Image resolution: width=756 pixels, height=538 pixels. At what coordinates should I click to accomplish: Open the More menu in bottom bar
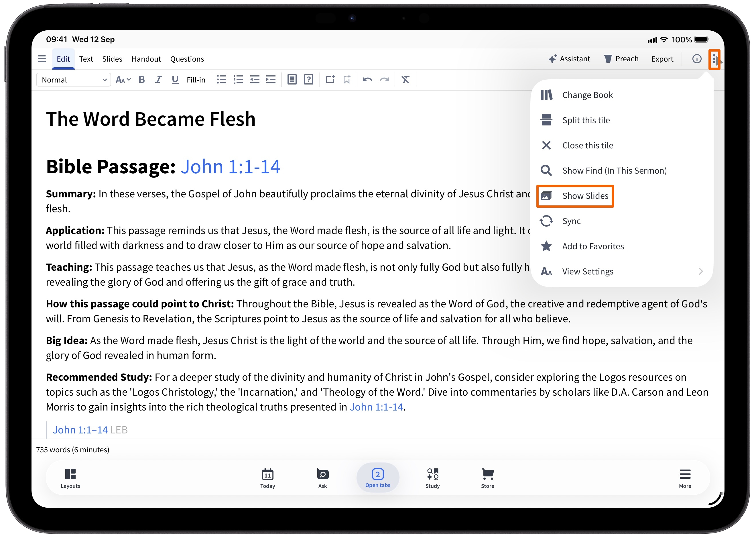(x=685, y=478)
